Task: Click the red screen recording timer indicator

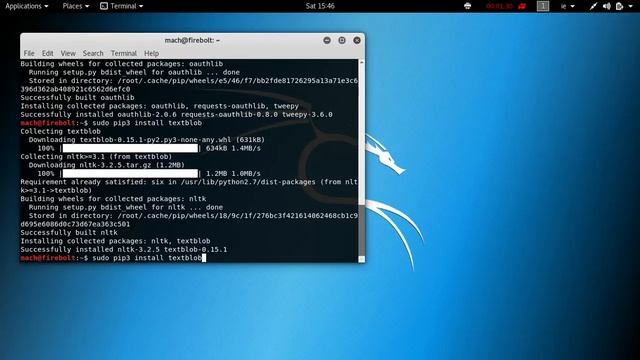Action: pyautogui.click(x=499, y=6)
